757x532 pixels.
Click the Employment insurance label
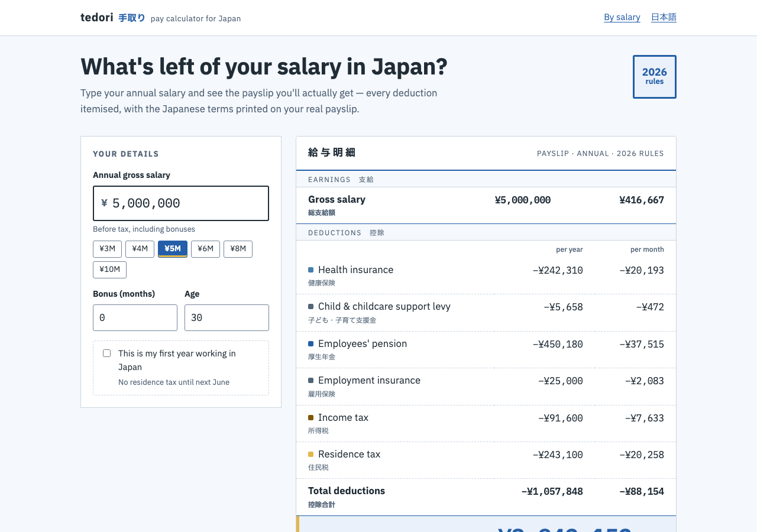[369, 380]
